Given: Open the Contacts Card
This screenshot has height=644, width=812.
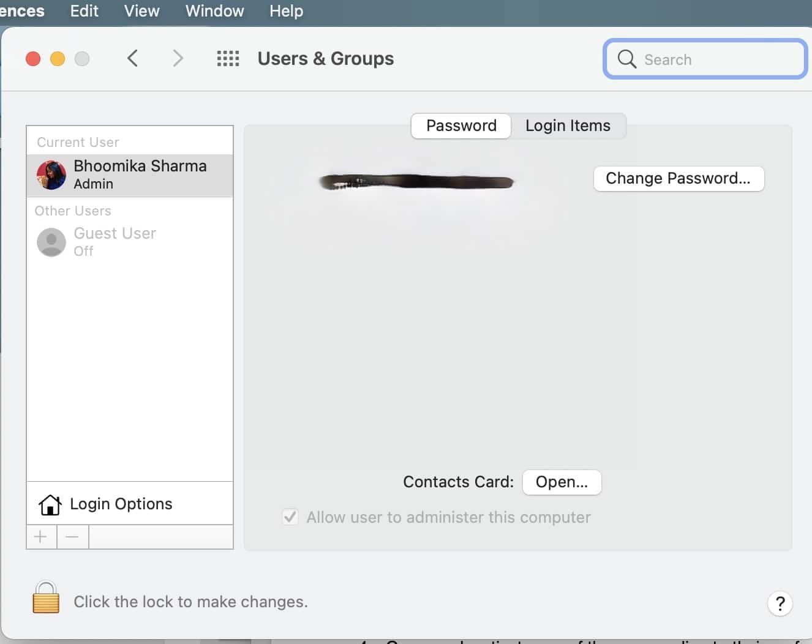Looking at the screenshot, I should (561, 482).
